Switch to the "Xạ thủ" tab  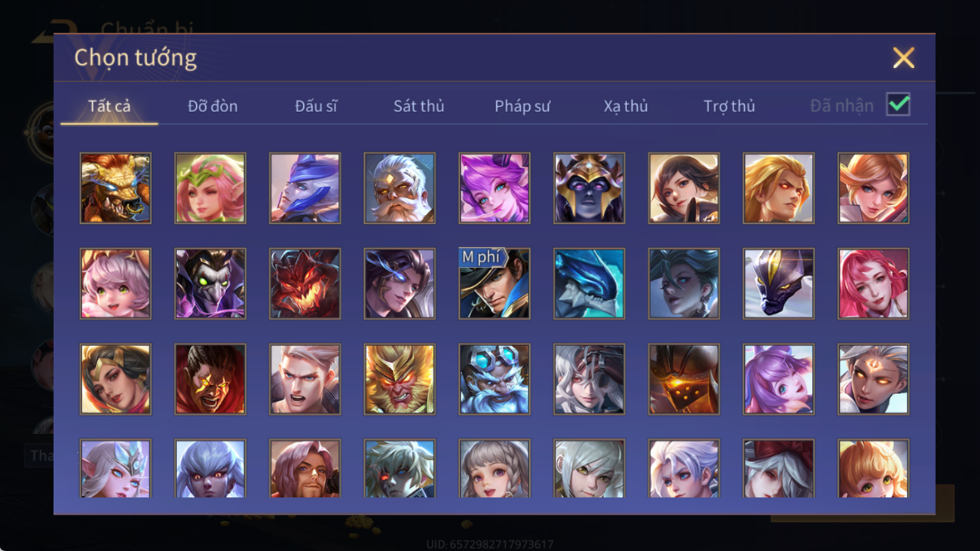click(x=626, y=106)
